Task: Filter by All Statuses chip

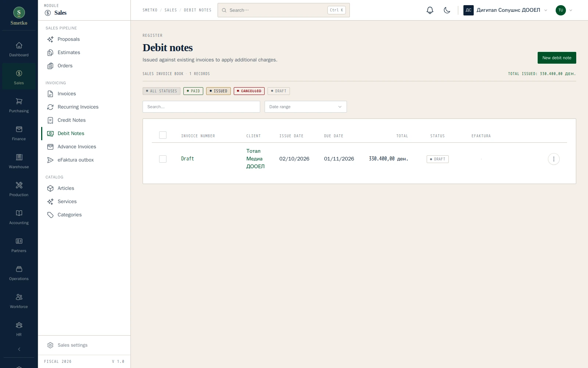Action: [161, 91]
